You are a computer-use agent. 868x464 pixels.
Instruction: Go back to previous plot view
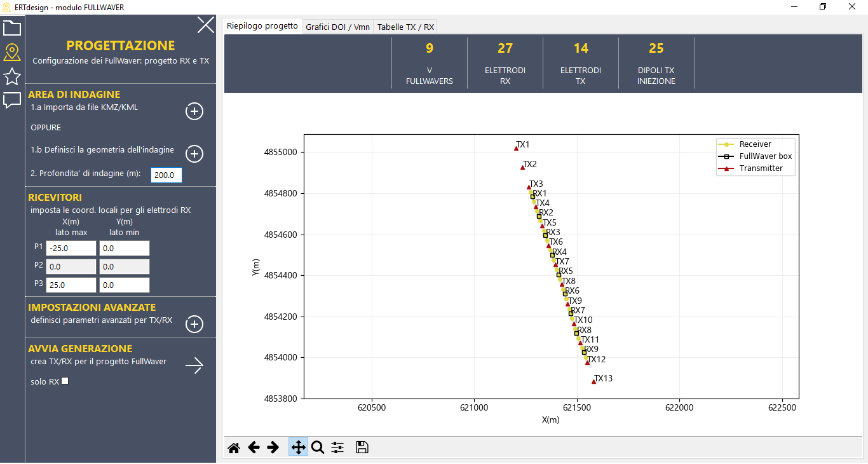tap(254, 447)
